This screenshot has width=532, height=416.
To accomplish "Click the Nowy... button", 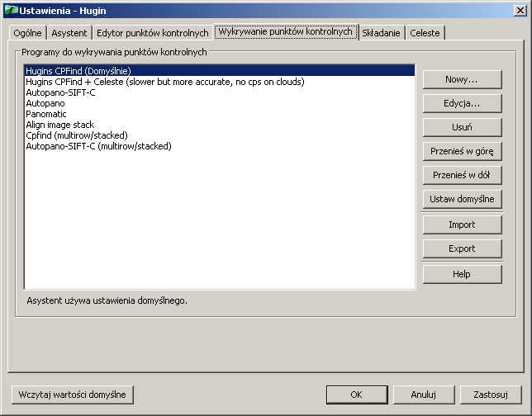I will click(x=462, y=79).
